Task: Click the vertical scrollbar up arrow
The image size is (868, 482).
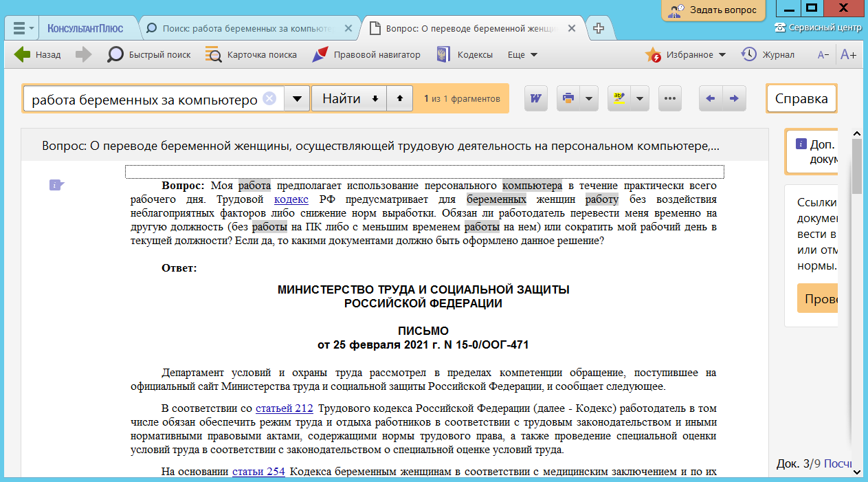Action: coord(857,134)
